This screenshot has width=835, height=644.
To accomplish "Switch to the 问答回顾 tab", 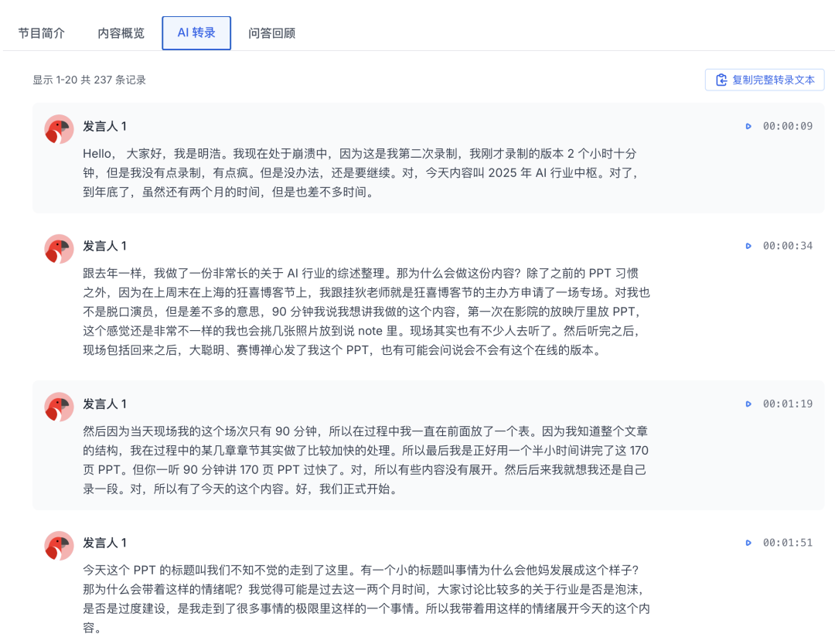I will [272, 33].
